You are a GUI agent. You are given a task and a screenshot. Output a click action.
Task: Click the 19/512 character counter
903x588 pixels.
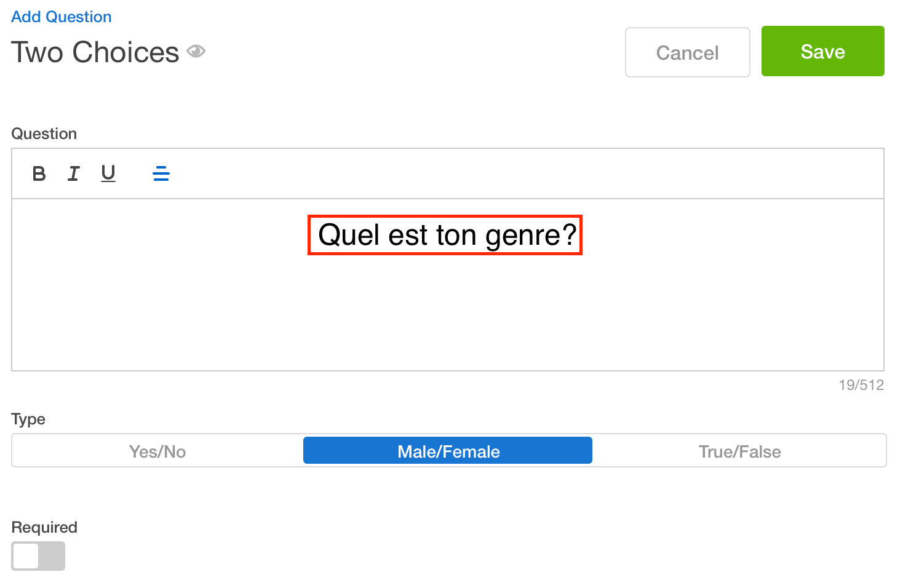pos(861,385)
